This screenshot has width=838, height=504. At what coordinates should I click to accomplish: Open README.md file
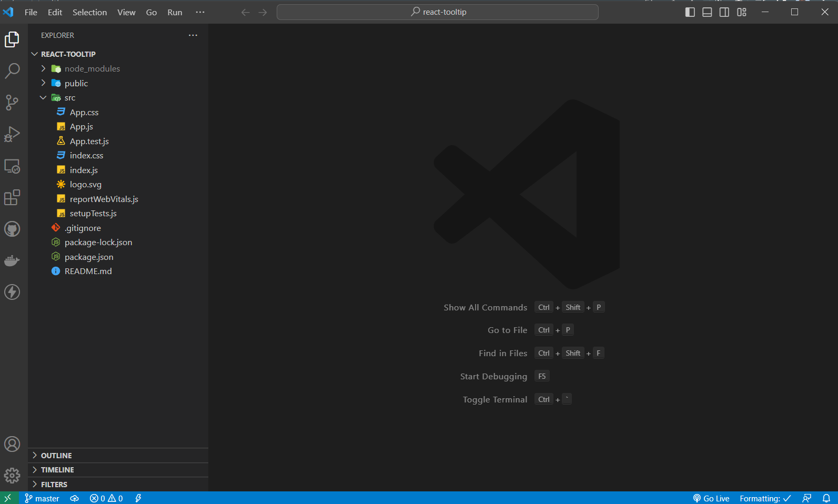click(x=118, y=271)
